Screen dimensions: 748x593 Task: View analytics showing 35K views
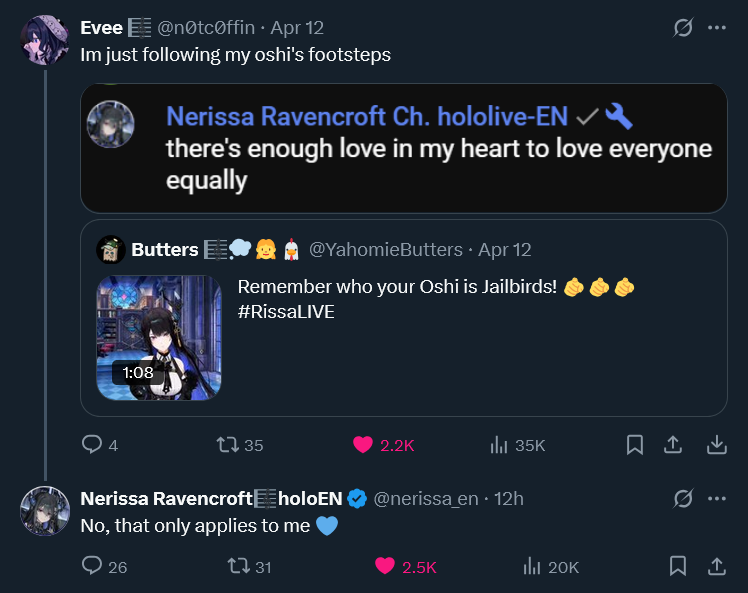(499, 445)
